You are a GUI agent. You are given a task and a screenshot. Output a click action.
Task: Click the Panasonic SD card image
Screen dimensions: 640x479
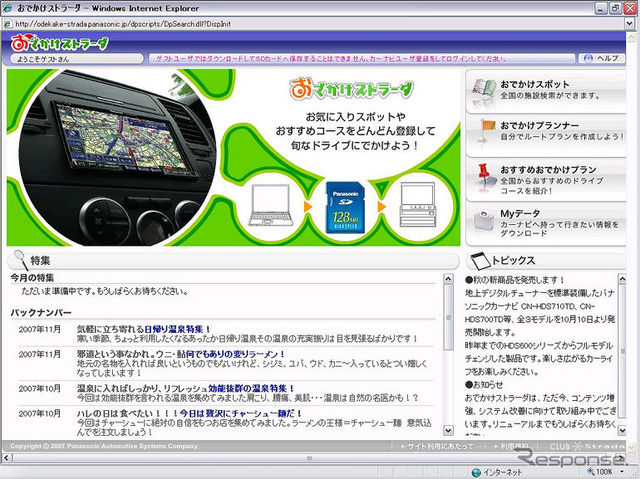click(x=345, y=208)
